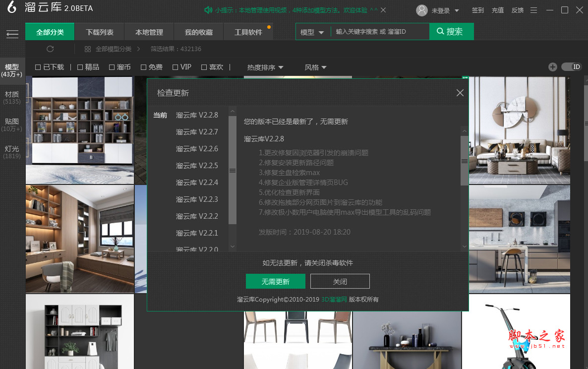Click the refresh icon in the breadcrumb bar

point(50,49)
